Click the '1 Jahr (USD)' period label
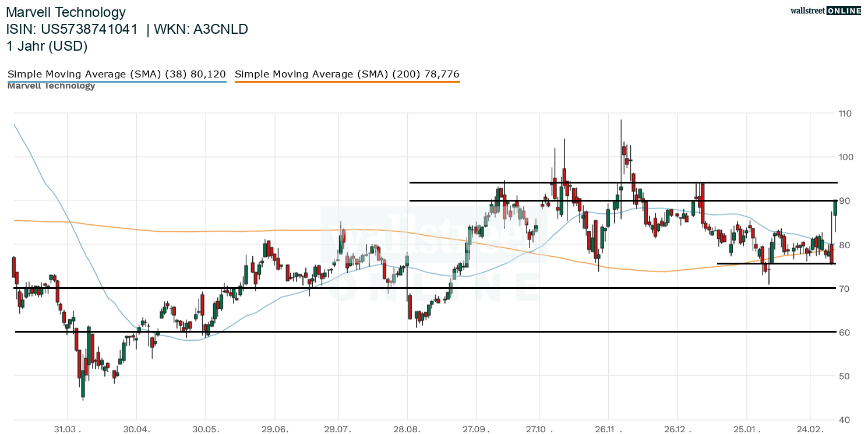 coord(47,47)
